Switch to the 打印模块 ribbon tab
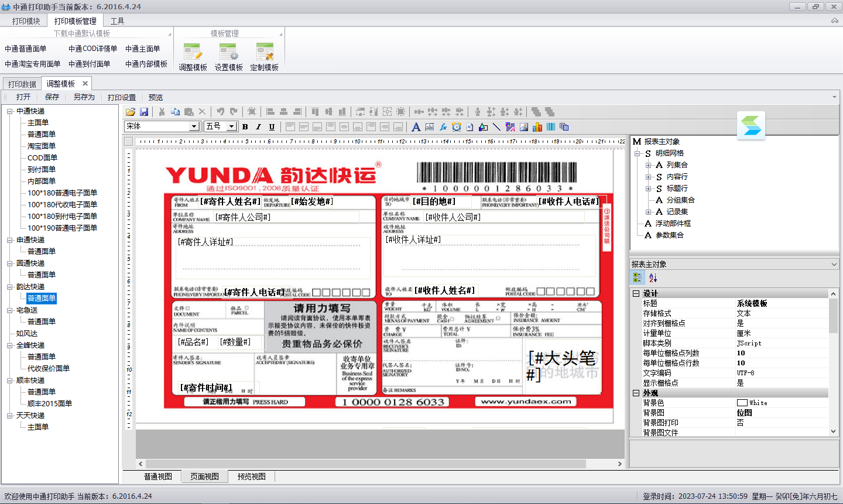 click(x=26, y=21)
